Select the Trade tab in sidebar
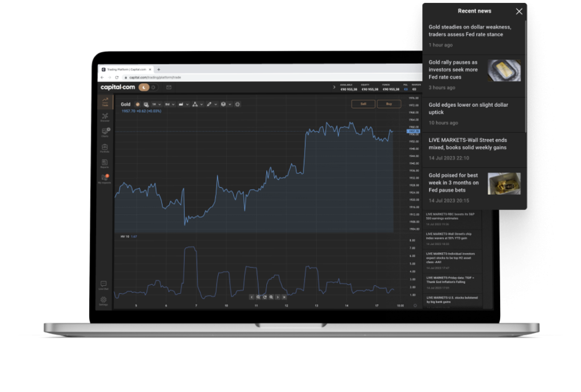The image size is (581, 392). (105, 101)
